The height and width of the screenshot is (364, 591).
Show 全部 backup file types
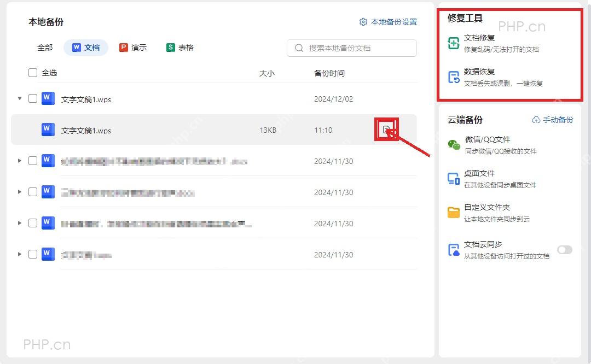pos(45,48)
